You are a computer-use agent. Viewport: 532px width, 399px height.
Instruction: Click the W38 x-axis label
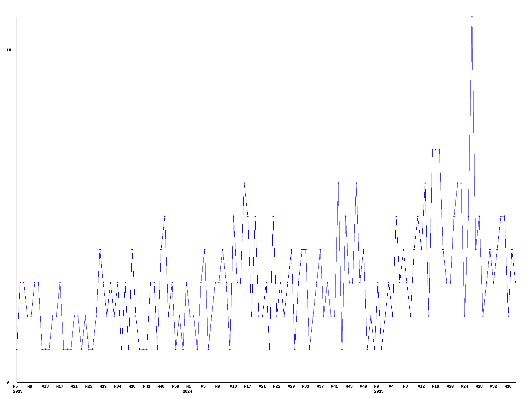click(x=132, y=387)
